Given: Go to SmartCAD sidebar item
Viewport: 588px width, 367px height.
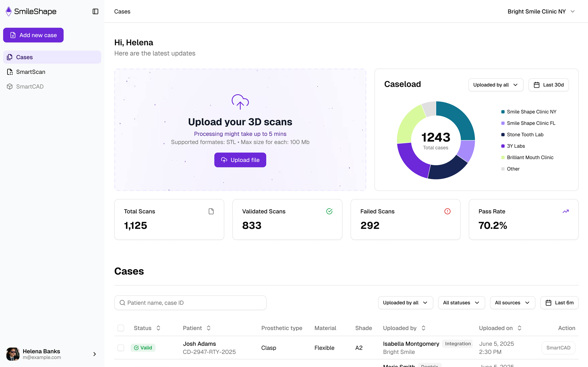Looking at the screenshot, I should point(30,86).
